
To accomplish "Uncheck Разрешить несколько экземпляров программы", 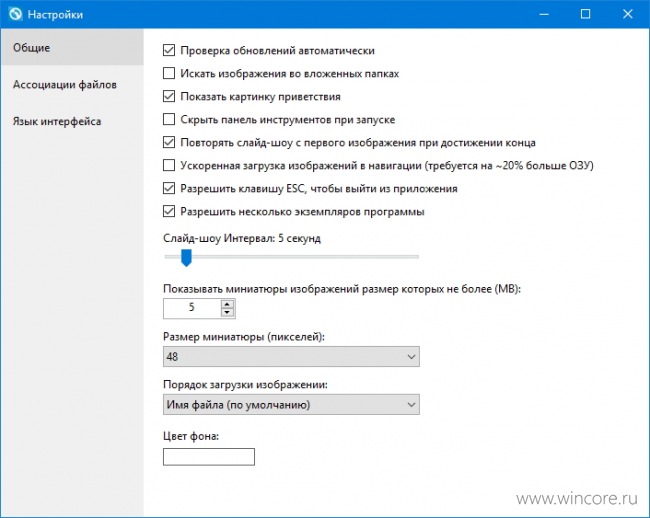I will click(169, 211).
